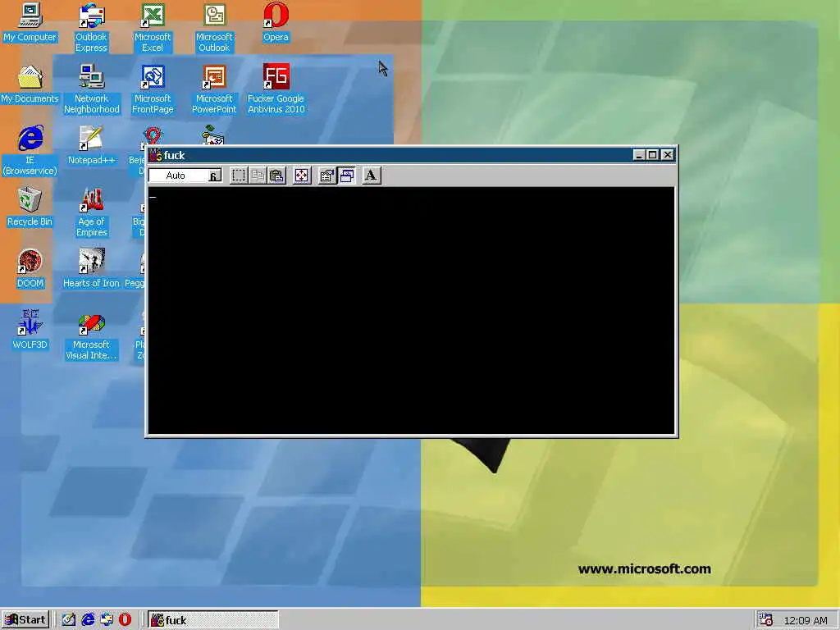Select the Microsoft FrontPage shortcut
The height and width of the screenshot is (630, 840).
153,89
